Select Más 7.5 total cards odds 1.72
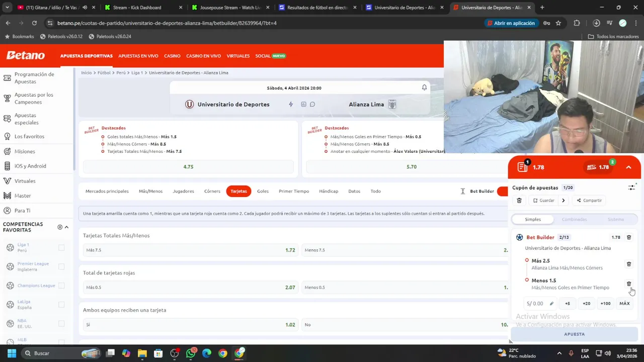This screenshot has width=644, height=362. [191, 250]
